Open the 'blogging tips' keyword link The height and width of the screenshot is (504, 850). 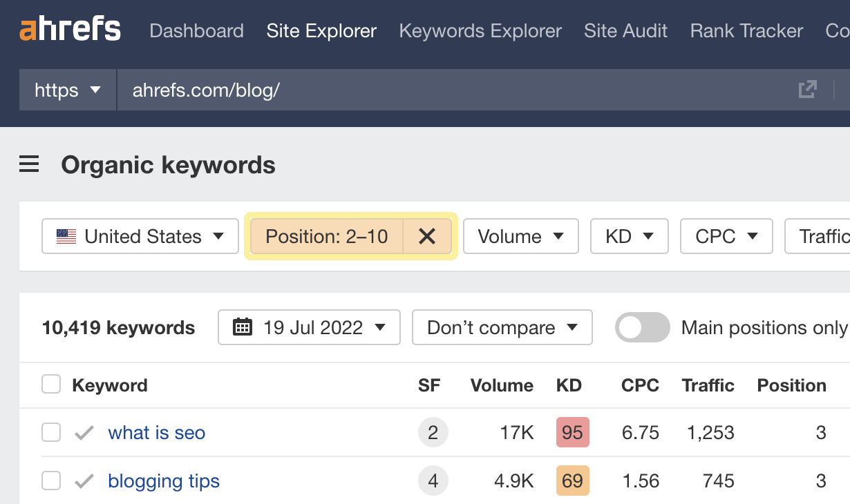point(164,481)
